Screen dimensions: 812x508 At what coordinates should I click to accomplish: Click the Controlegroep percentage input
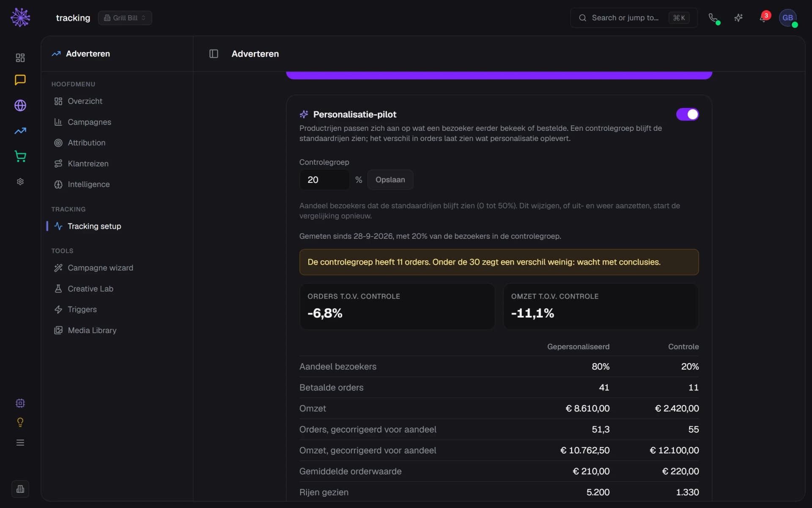[324, 180]
